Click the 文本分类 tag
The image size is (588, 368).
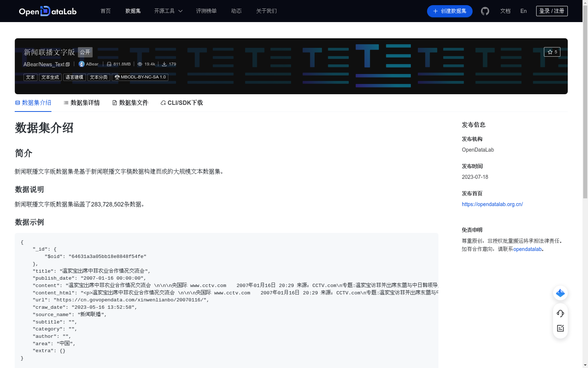tap(99, 77)
